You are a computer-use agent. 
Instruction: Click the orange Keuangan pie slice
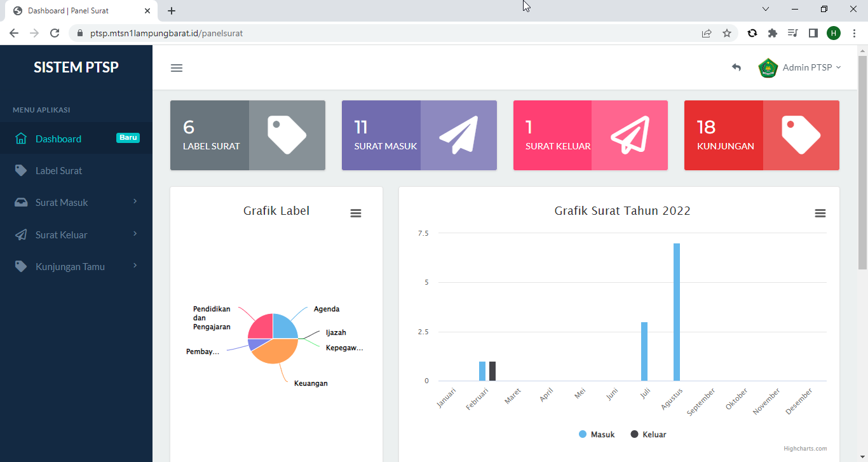coord(275,353)
